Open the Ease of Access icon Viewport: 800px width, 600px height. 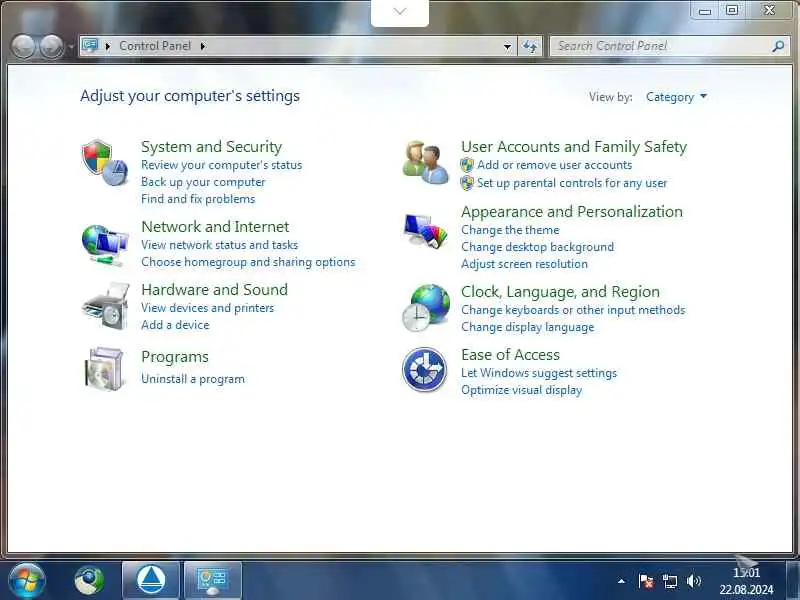pos(424,369)
